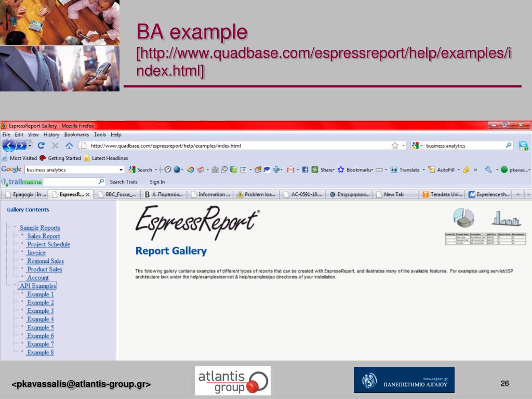Bookmark this page with the star icon
Image resolution: width=532 pixels, height=399 pixels.
click(395, 145)
